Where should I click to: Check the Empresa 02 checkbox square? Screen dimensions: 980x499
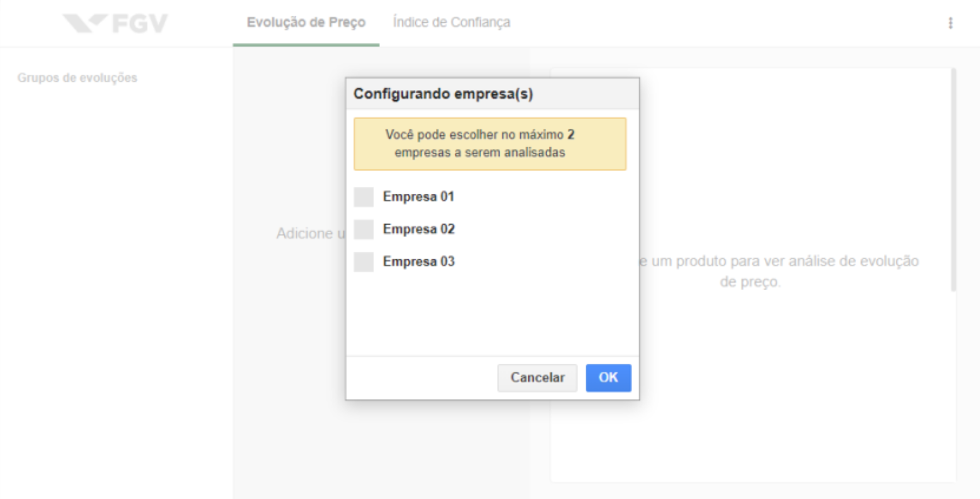coord(364,230)
